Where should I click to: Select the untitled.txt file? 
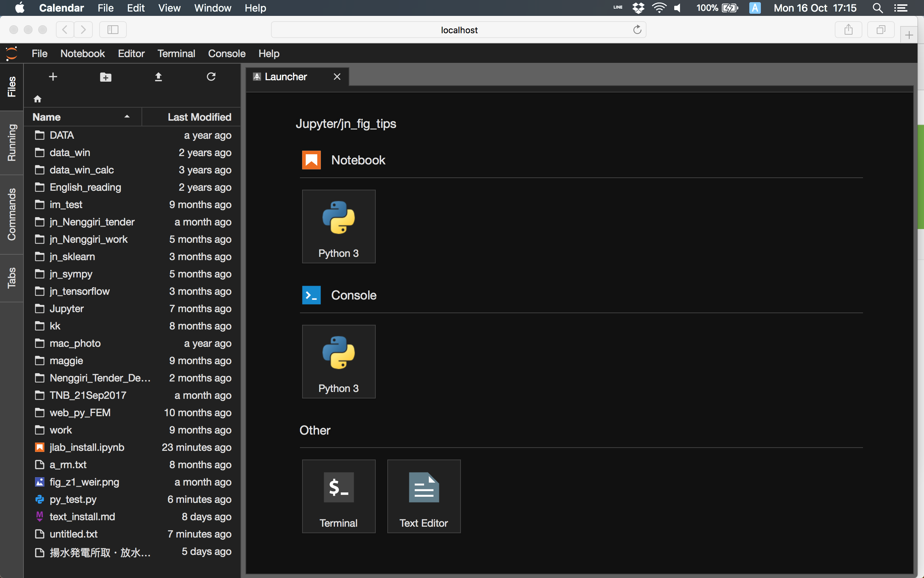click(132, 534)
